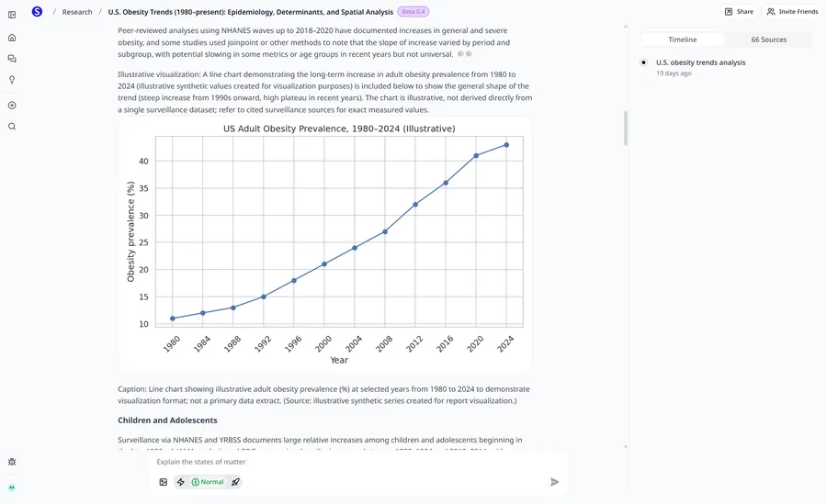Click the message input field
The image size is (827, 504).
tap(349, 462)
